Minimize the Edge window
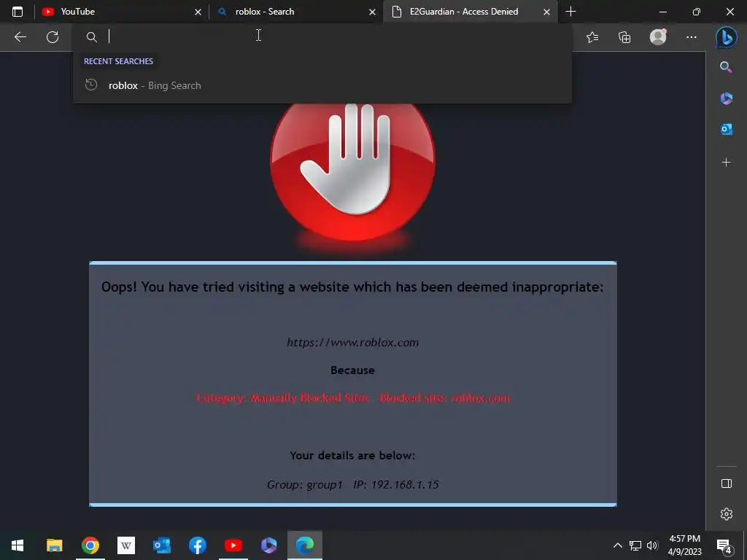This screenshot has height=560, width=747. [x=662, y=12]
